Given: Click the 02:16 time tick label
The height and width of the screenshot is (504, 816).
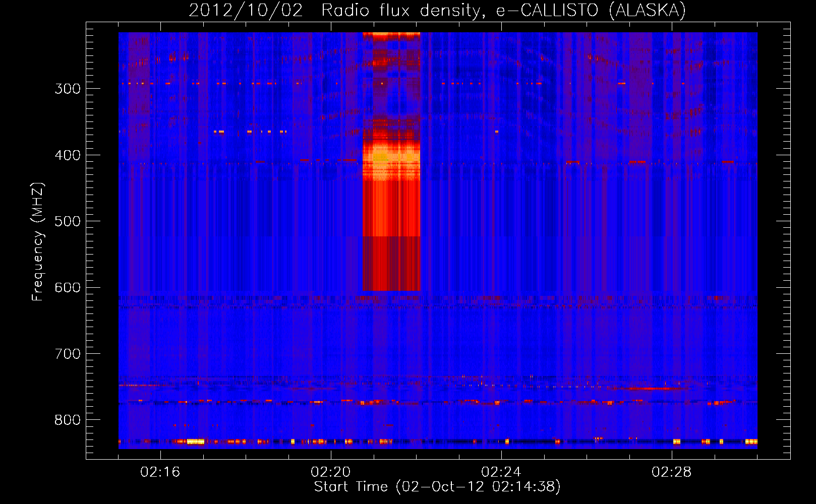Looking at the screenshot, I should point(160,472).
